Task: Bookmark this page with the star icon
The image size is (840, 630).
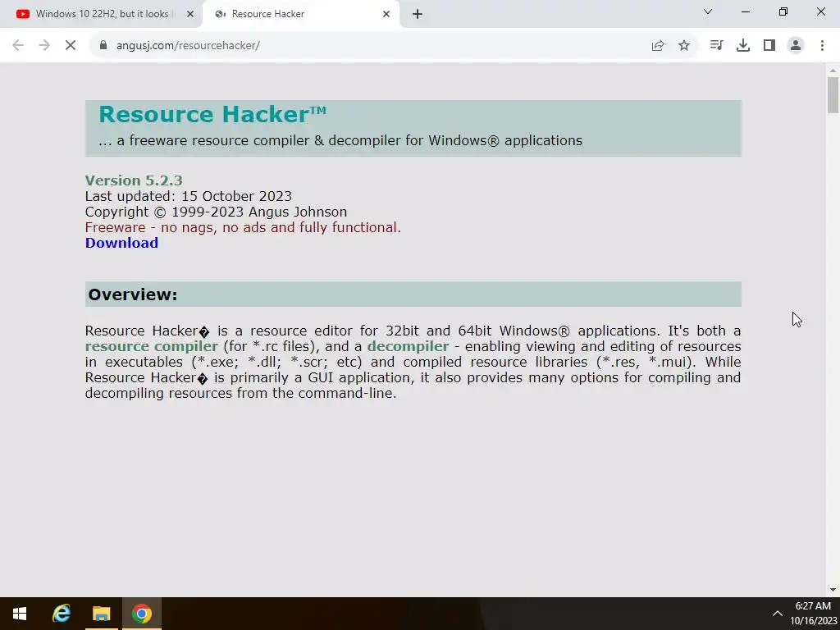Action: [x=684, y=46]
